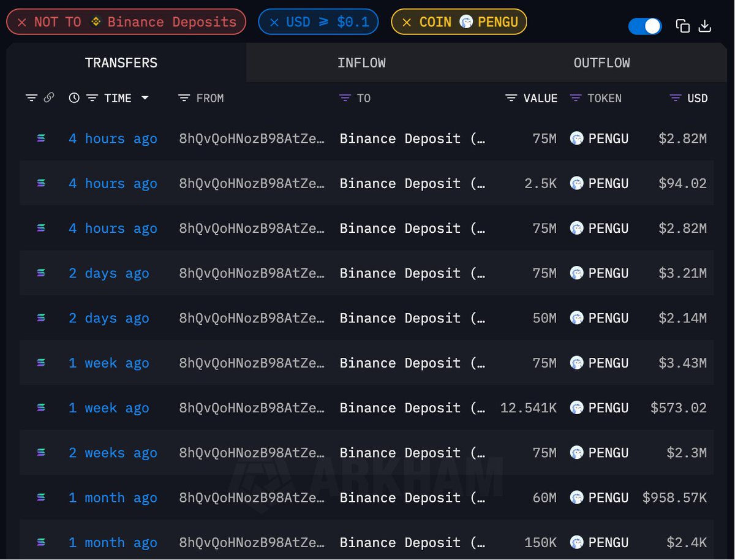This screenshot has height=560, width=735.
Task: Open the FROM column filter icon
Action: 184,98
